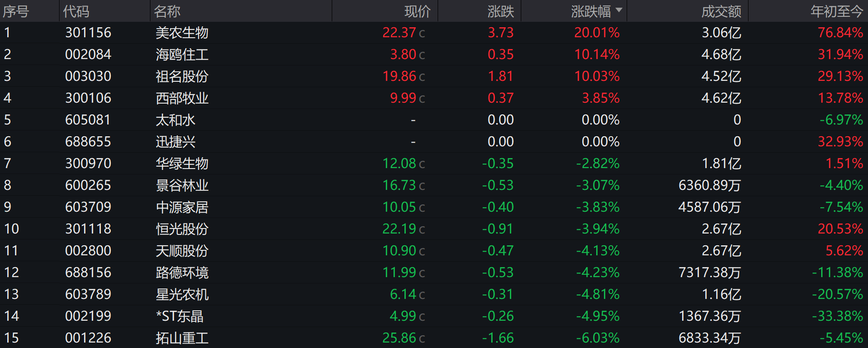
Task: Sort by 现价 column header
Action: pos(417,11)
